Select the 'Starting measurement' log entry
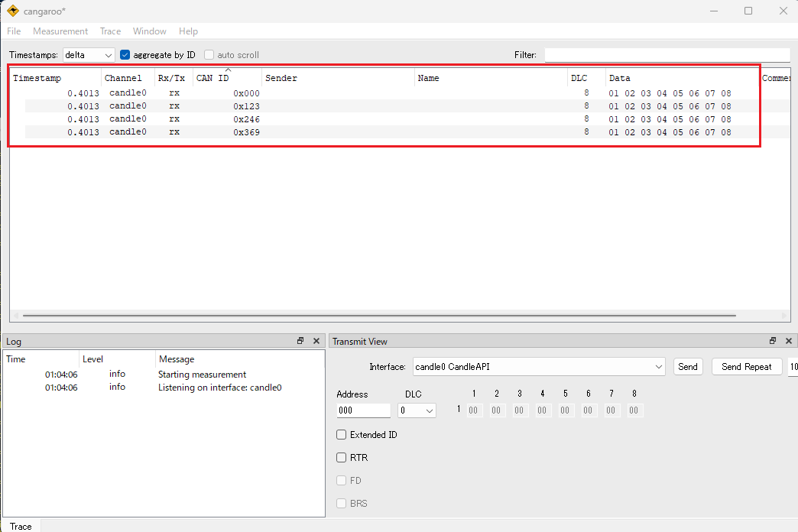798x532 pixels. coord(164,375)
